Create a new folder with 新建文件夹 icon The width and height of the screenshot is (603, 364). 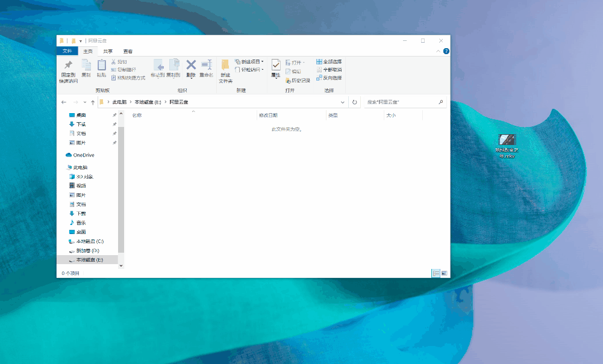[x=225, y=66]
